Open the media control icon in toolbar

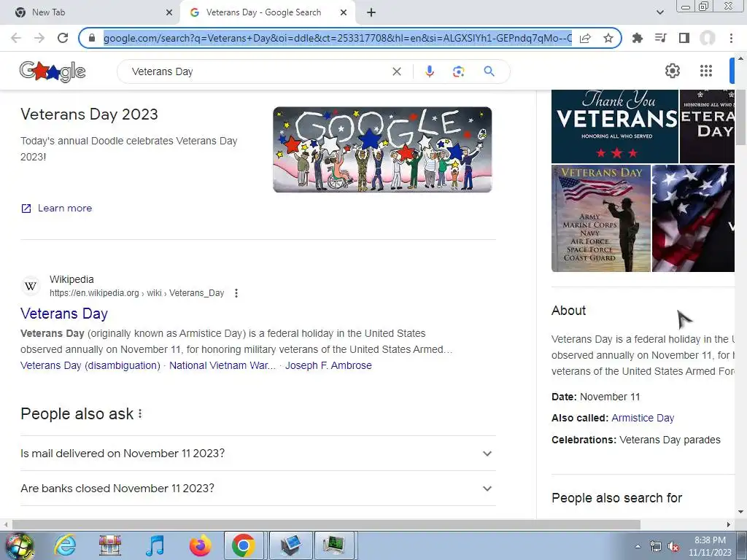point(660,38)
